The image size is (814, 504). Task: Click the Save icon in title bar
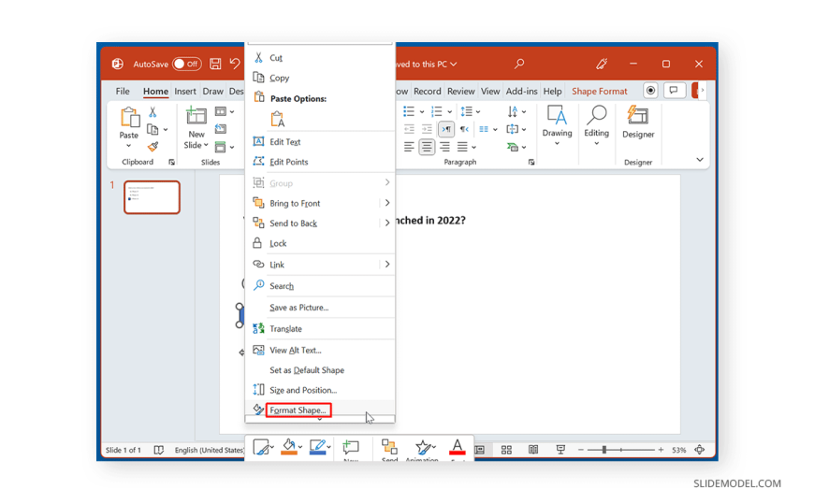215,65
